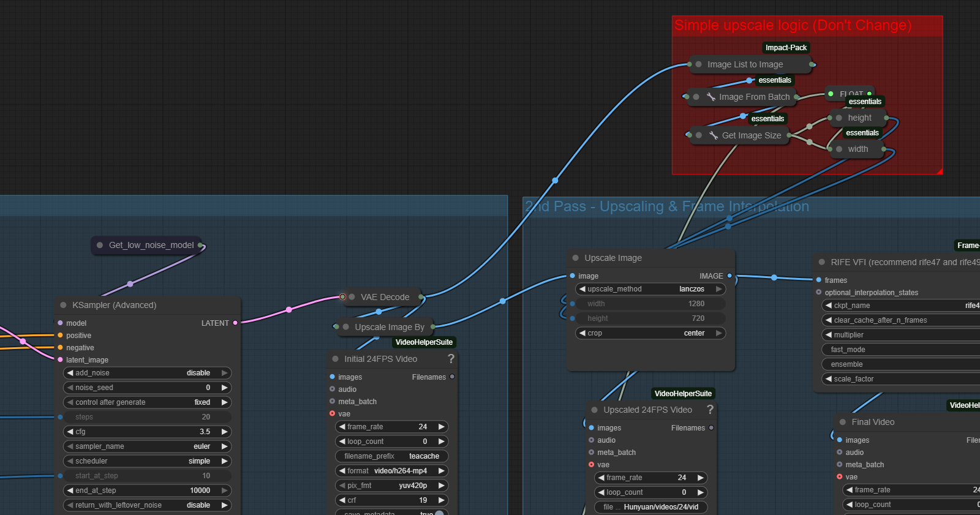Click the width node's title dot
Image resolution: width=980 pixels, height=515 pixels.
click(839, 149)
